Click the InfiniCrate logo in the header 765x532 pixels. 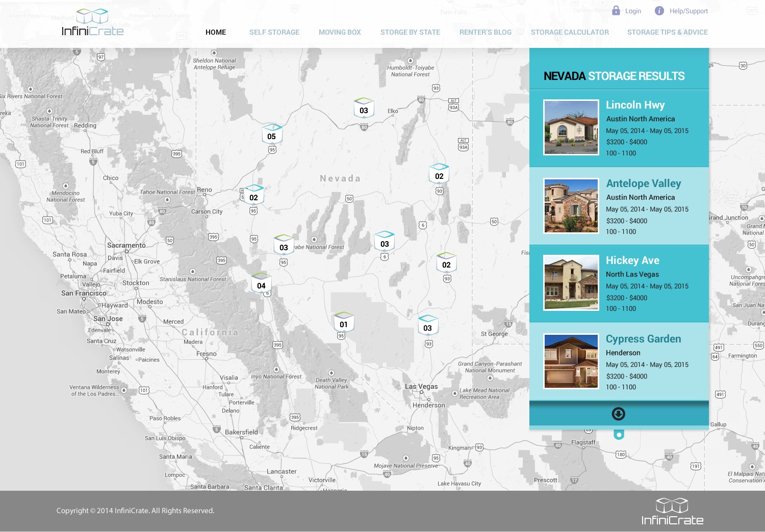click(x=93, y=22)
